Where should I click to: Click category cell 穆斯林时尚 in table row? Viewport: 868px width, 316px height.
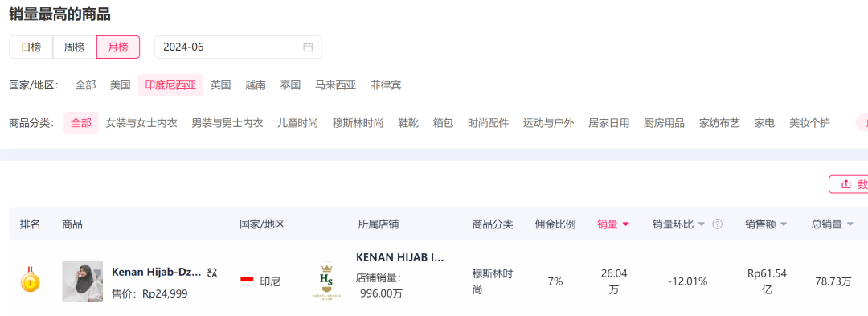(492, 281)
